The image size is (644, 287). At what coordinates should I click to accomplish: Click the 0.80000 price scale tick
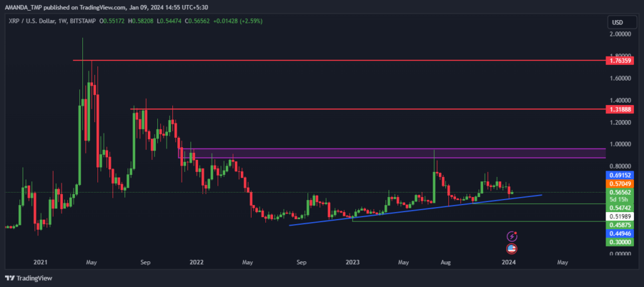(619, 166)
